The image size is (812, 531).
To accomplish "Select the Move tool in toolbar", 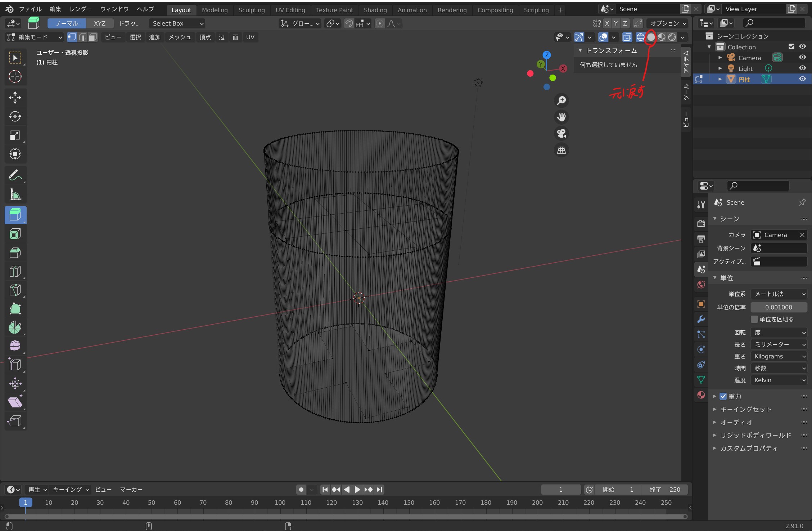I will pos(15,97).
